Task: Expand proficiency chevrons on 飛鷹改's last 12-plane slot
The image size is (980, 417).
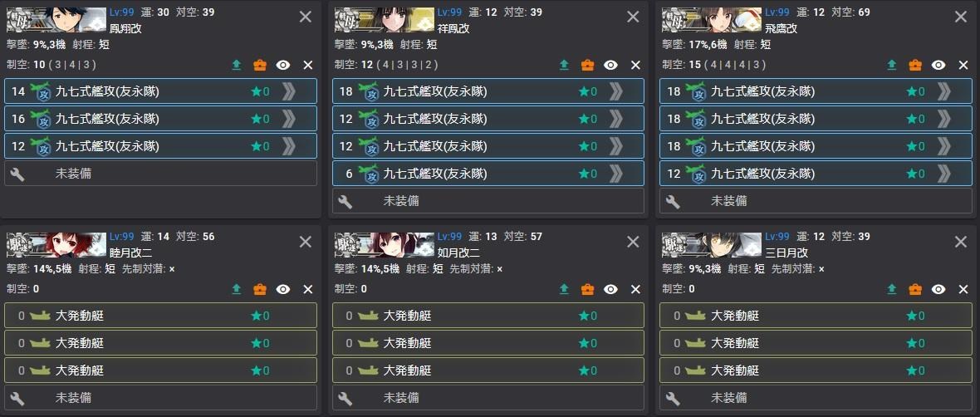Action: pos(943,173)
